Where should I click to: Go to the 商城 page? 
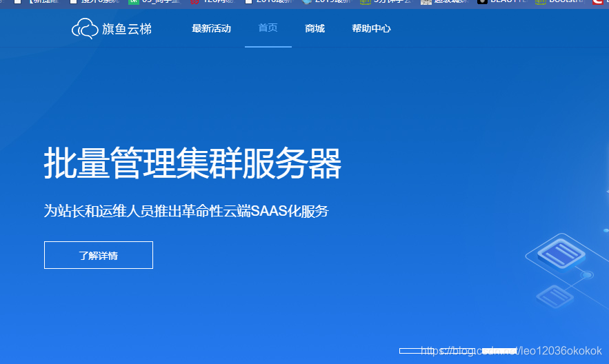pos(315,28)
